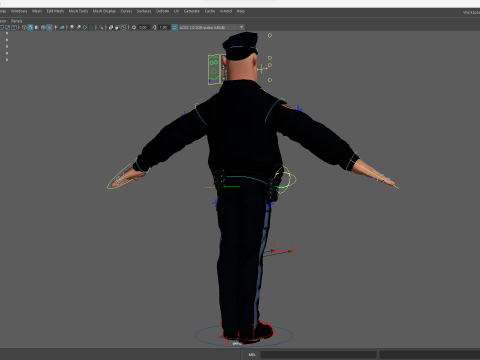The height and width of the screenshot is (360, 480).
Task: Toggle Use Default Material sphere icon
Action: click(x=36, y=27)
